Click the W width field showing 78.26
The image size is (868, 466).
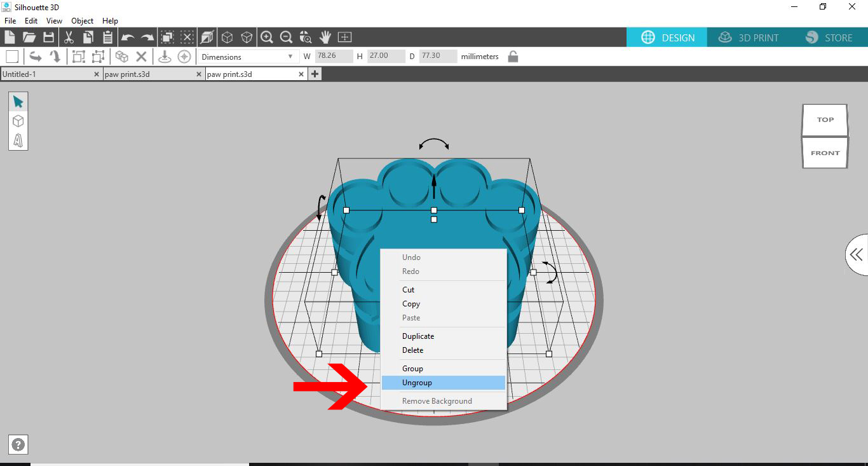(334, 56)
